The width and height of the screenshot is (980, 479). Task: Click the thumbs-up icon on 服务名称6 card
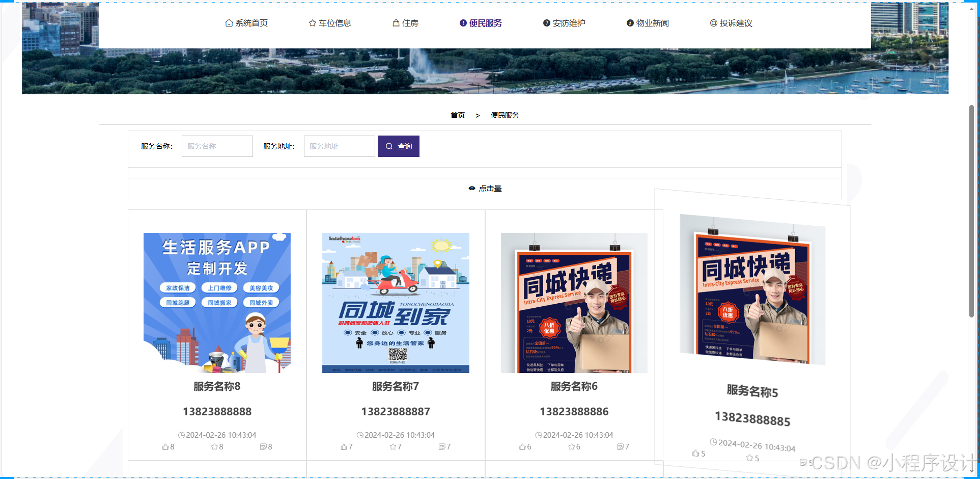[523, 447]
